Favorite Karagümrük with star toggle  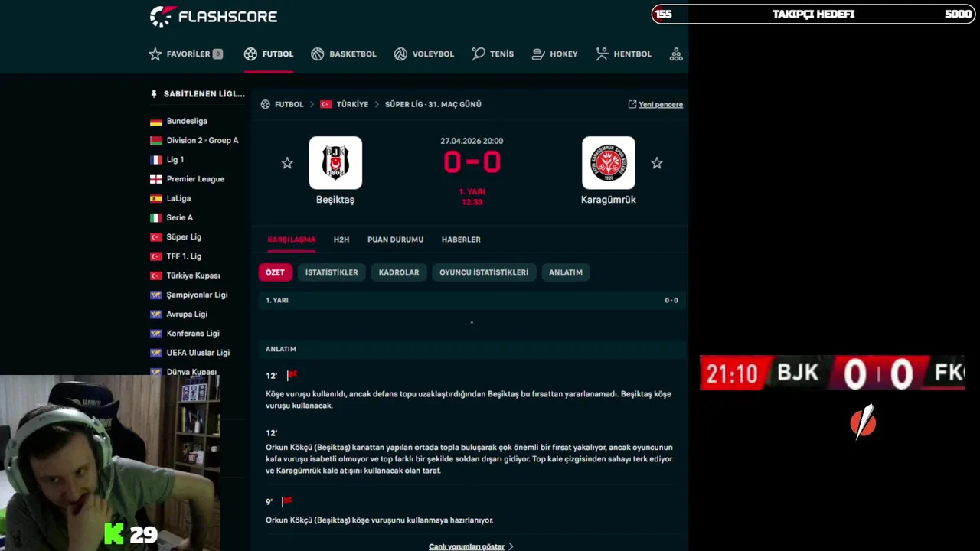point(657,163)
